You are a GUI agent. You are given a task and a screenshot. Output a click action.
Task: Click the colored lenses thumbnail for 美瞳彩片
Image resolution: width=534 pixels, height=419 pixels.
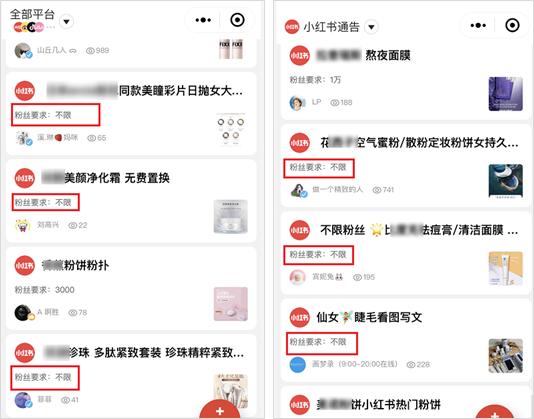click(x=231, y=129)
